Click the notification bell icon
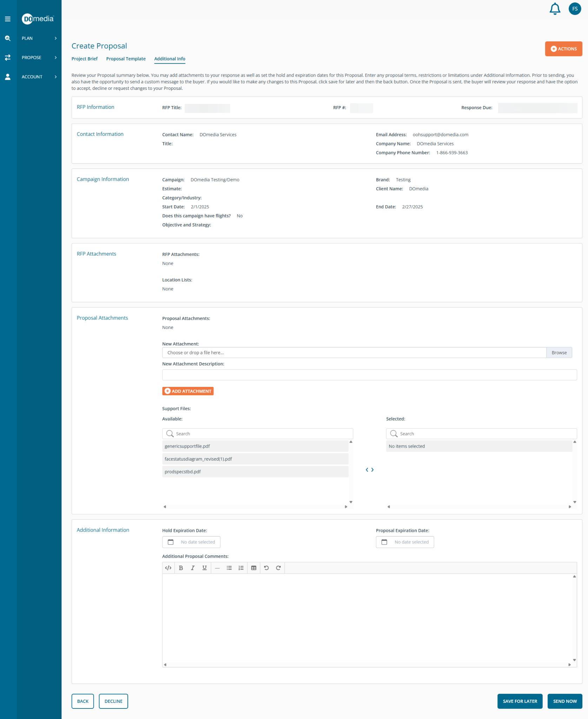Viewport: 588px width, 719px height. pos(555,9)
